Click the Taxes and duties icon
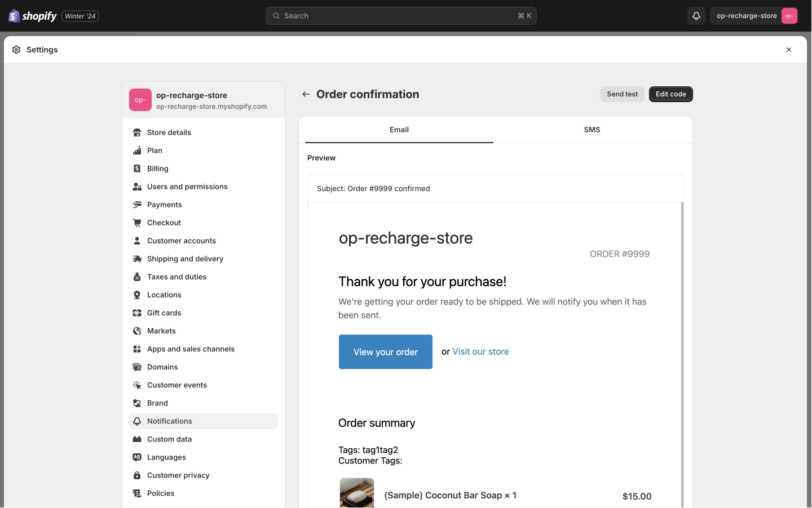 tap(137, 277)
